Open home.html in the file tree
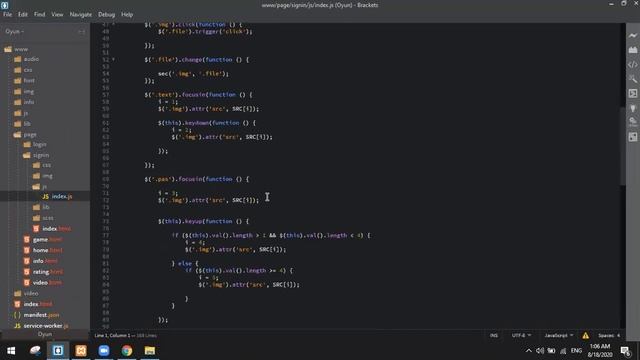This screenshot has height=360, width=640. [x=47, y=250]
